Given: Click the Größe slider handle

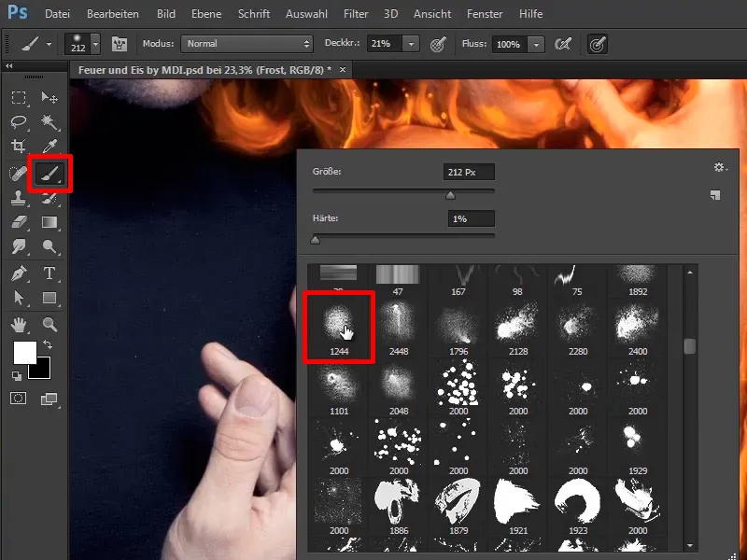Looking at the screenshot, I should click(x=450, y=195).
